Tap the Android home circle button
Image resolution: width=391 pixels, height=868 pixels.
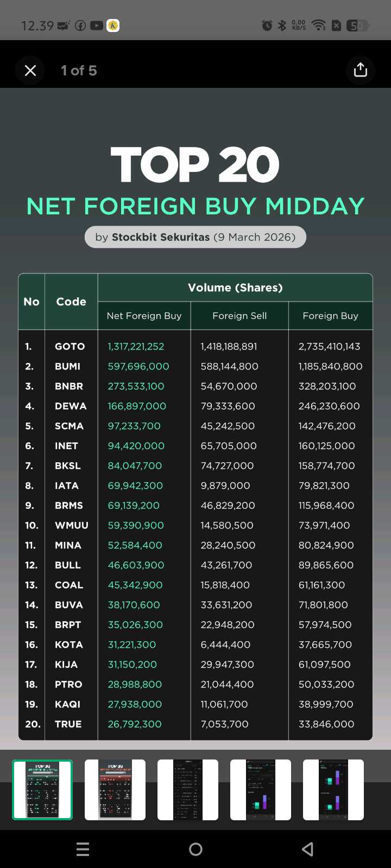(195, 849)
